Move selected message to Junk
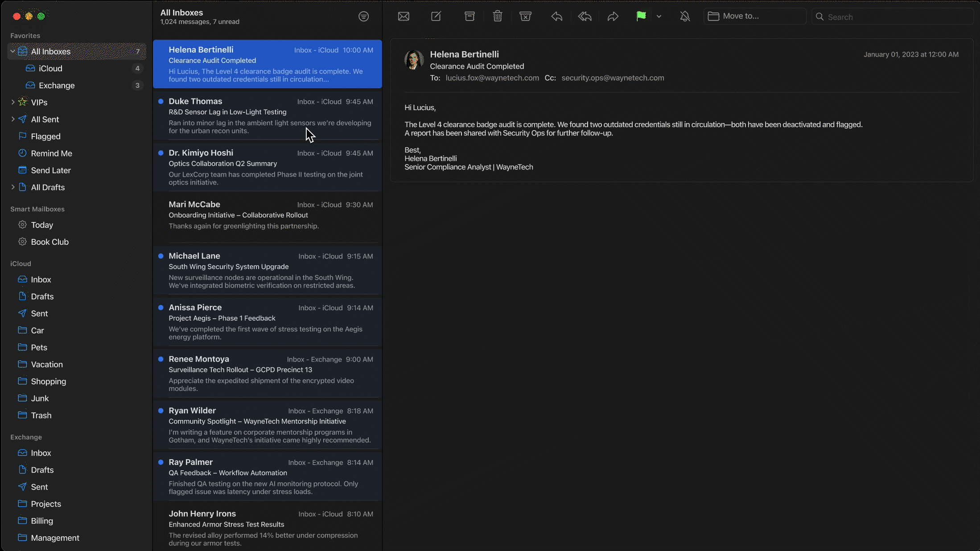This screenshot has height=551, width=980. coord(526,16)
